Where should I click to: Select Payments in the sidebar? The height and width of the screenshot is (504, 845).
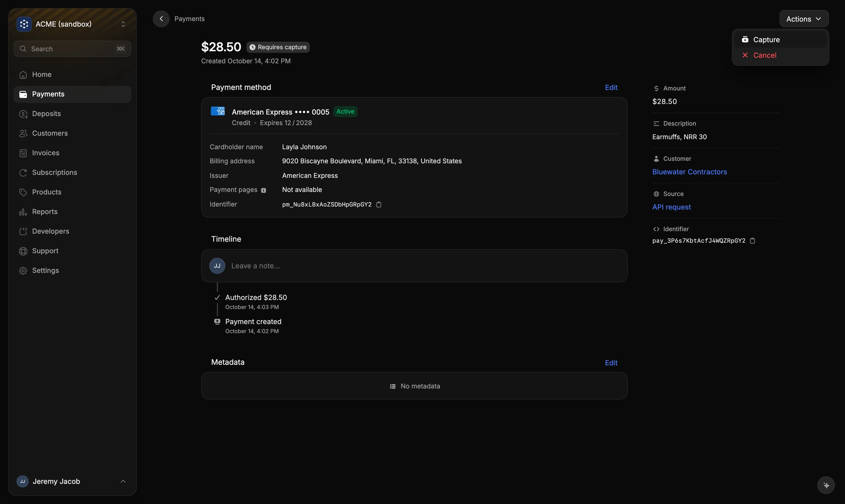(x=72, y=94)
